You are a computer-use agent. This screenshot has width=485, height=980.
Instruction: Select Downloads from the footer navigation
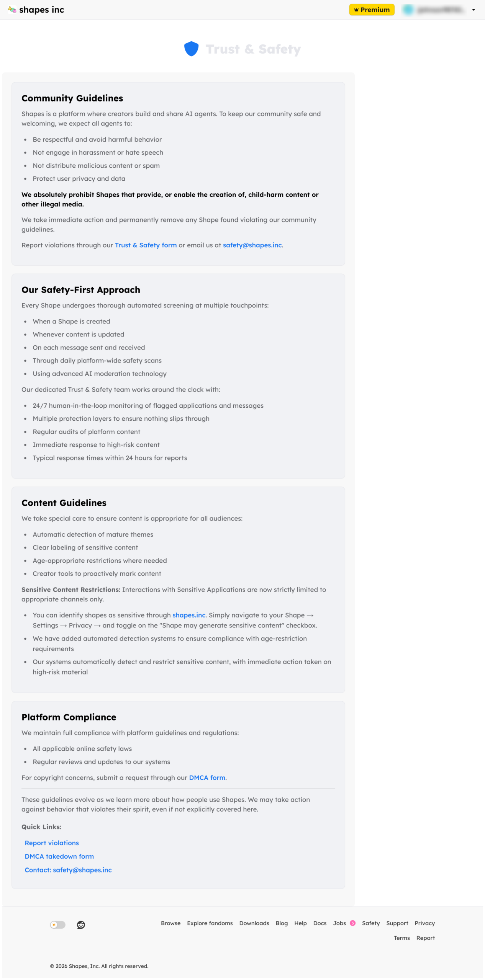254,923
